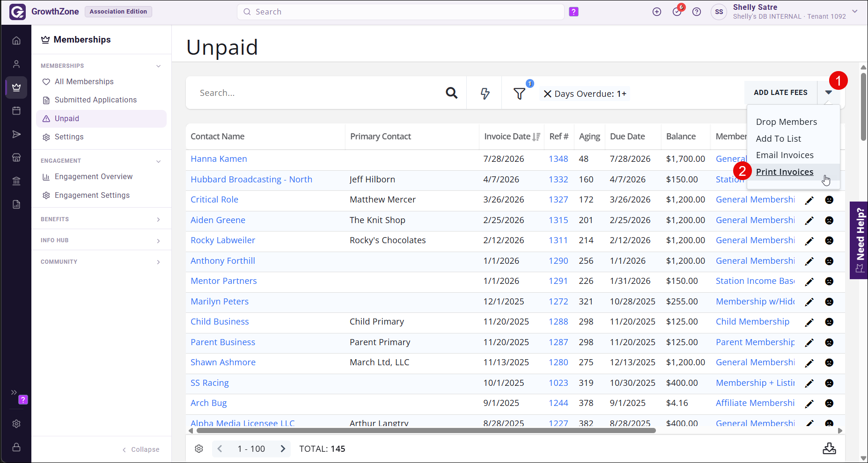
Task: Sort by the Contact Name column
Action: pyautogui.click(x=218, y=137)
